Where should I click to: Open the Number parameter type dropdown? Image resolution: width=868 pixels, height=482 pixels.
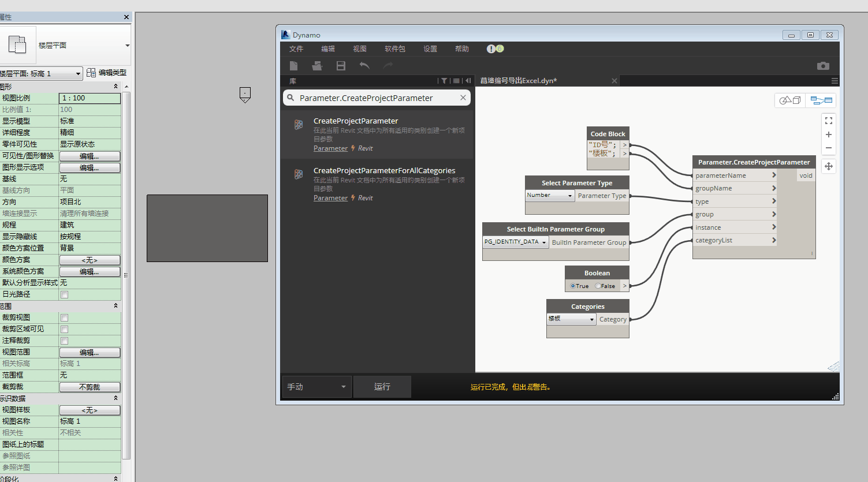[x=550, y=196]
